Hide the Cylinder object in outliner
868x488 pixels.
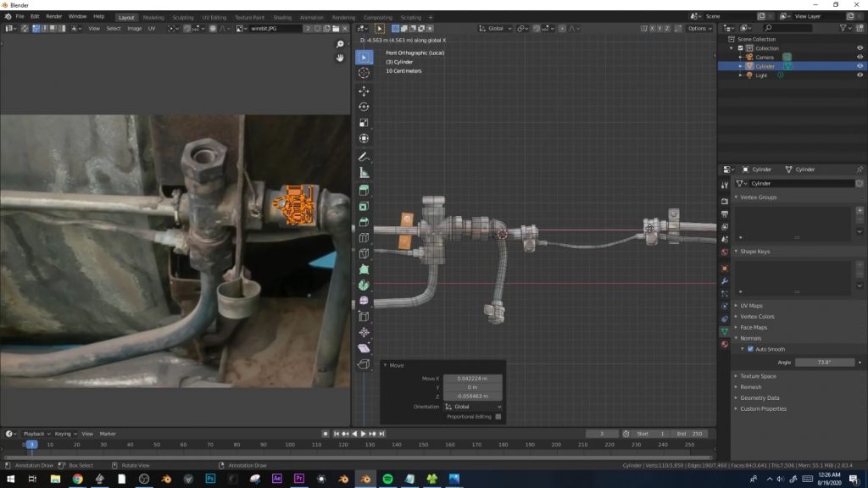(860, 66)
